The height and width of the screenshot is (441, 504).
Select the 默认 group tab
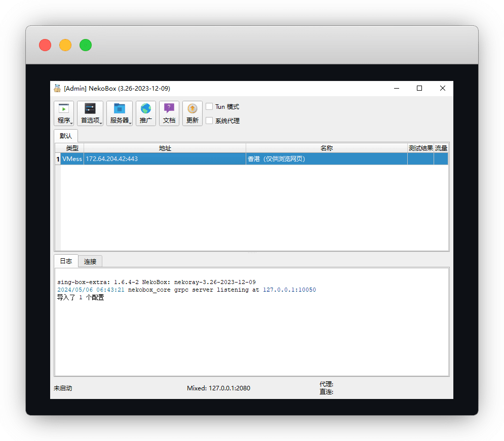coord(66,136)
